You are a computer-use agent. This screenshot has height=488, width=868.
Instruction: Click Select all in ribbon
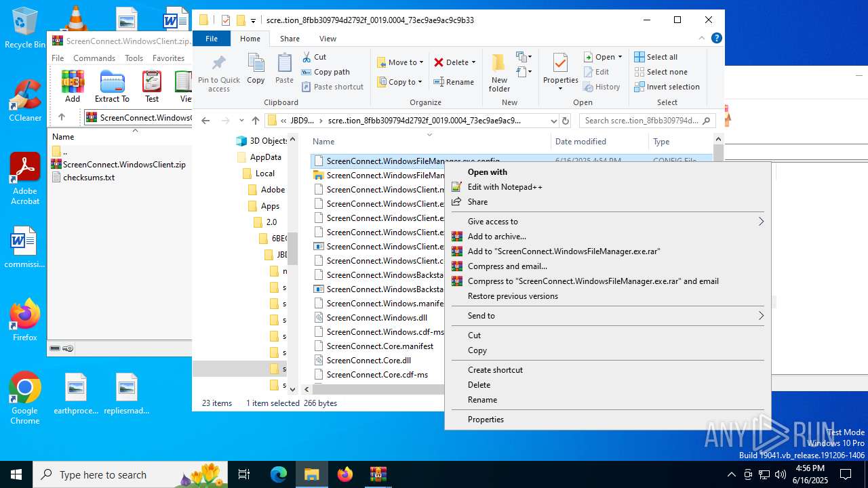click(x=656, y=57)
